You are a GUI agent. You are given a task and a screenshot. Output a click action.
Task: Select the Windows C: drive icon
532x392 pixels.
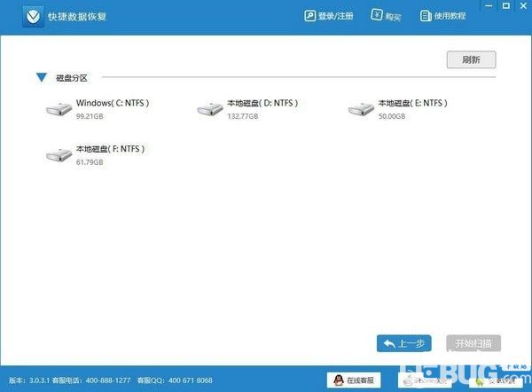[59, 109]
